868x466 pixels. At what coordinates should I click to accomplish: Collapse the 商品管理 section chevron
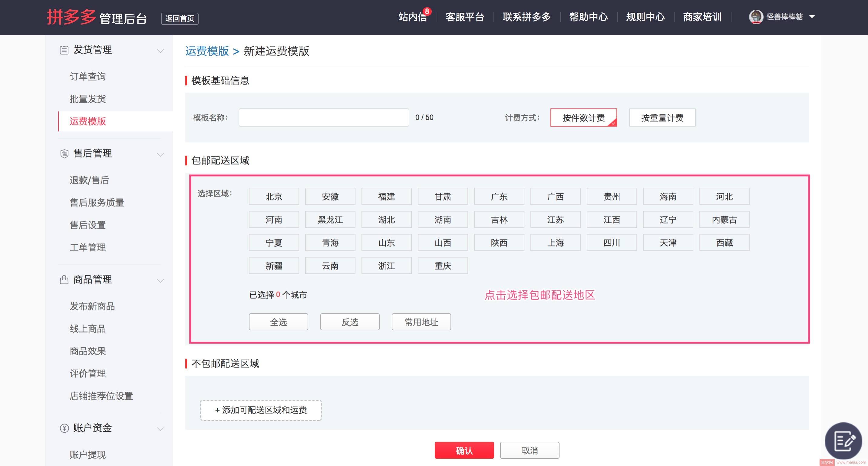[160, 280]
